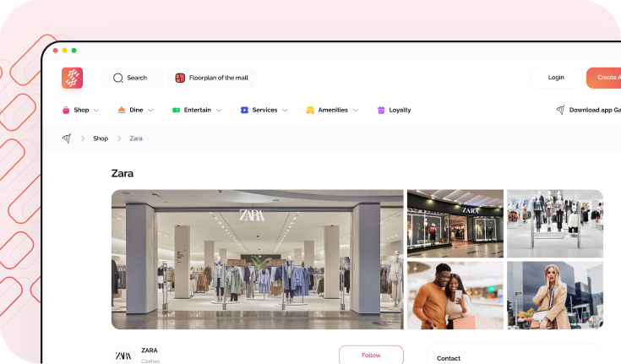The width and height of the screenshot is (621, 364).
Task: Click the Download app paper-plane icon
Action: point(560,110)
